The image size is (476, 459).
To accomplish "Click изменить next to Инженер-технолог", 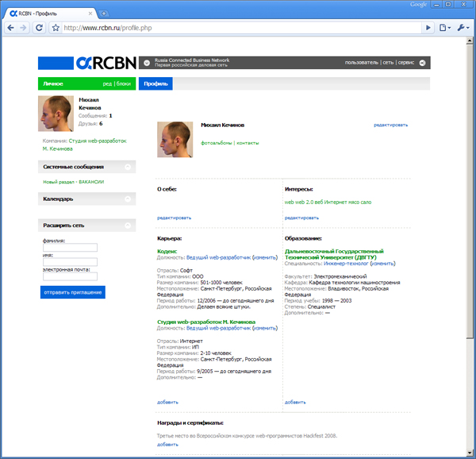I will pyautogui.click(x=382, y=264).
